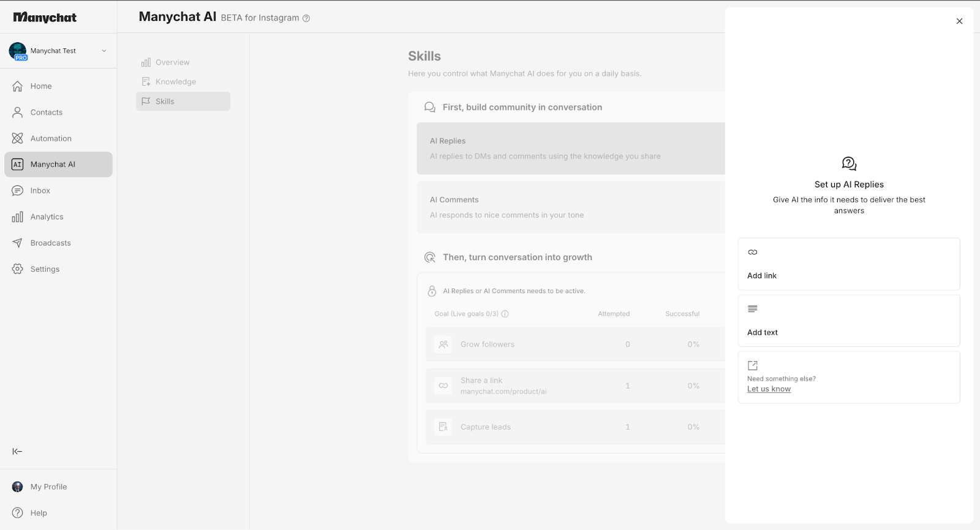Open Inbox in the left sidebar
Viewport: 980px width, 530px height.
[40, 191]
